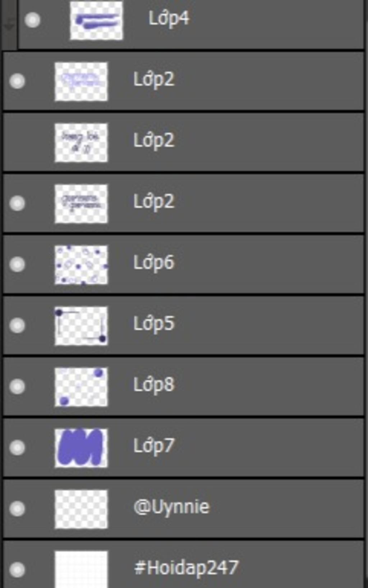368x588 pixels.
Task: Click the Lớp5 frame corner thumbnail
Action: click(x=81, y=326)
